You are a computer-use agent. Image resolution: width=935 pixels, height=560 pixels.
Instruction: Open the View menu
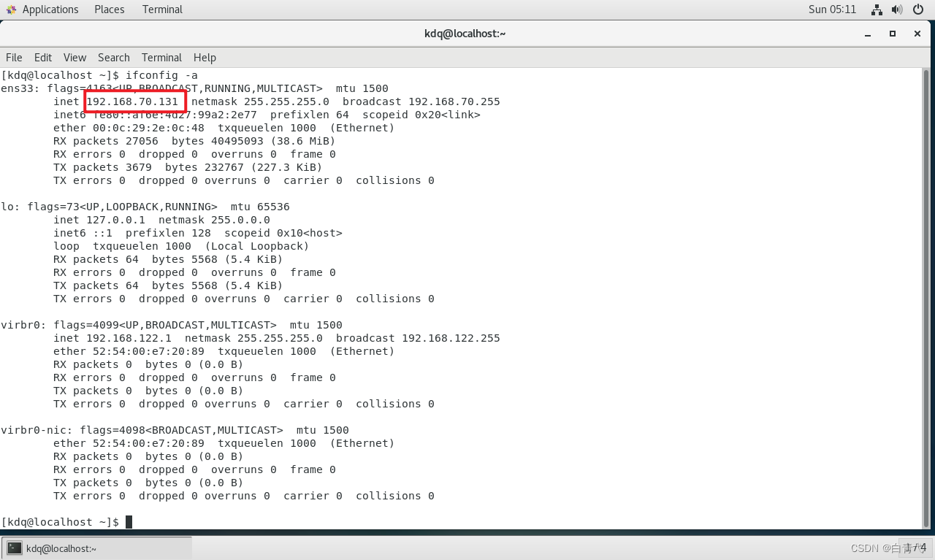pyautogui.click(x=75, y=58)
